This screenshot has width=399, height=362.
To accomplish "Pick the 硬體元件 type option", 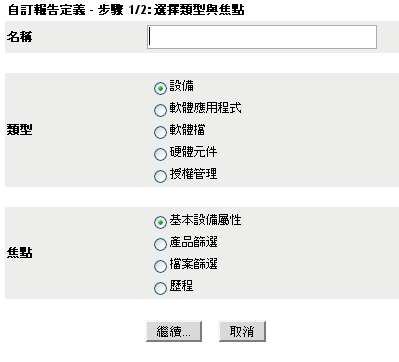I will pyautogui.click(x=160, y=154).
